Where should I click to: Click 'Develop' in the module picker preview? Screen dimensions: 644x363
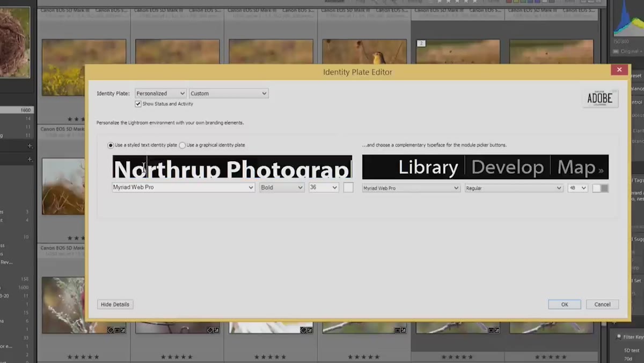(x=508, y=168)
